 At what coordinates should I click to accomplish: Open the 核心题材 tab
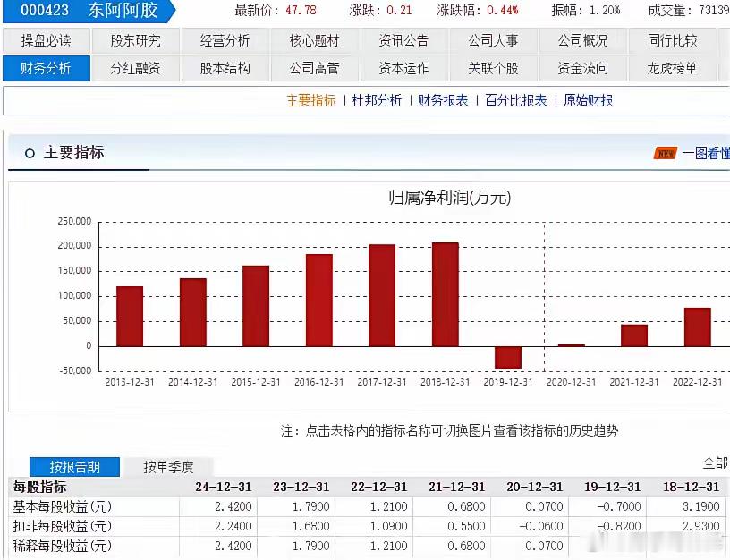(x=314, y=41)
